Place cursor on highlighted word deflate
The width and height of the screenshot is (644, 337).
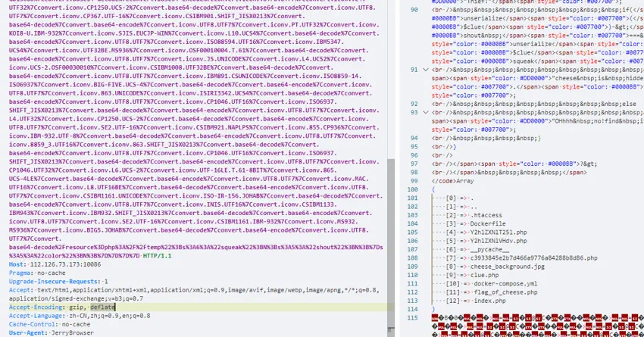click(102, 307)
